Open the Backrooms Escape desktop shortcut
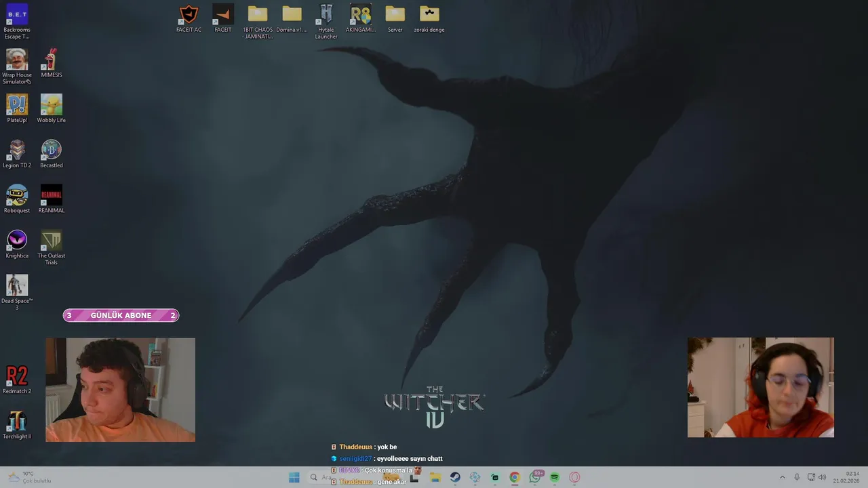 (x=17, y=21)
